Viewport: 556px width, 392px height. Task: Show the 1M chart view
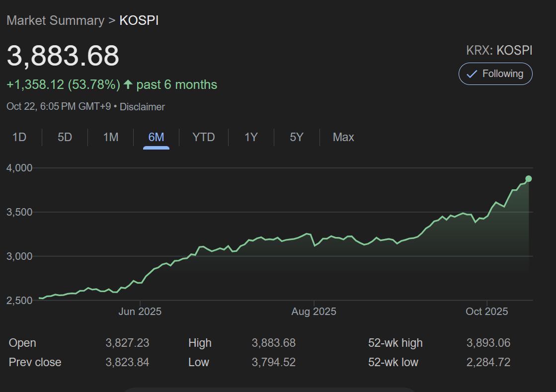pyautogui.click(x=110, y=137)
